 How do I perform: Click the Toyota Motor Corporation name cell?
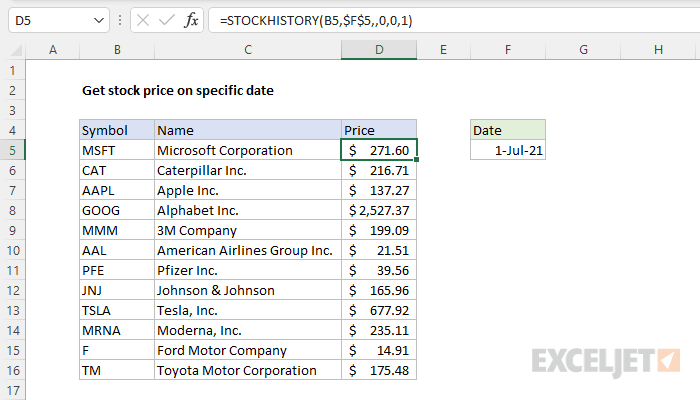coord(248,370)
